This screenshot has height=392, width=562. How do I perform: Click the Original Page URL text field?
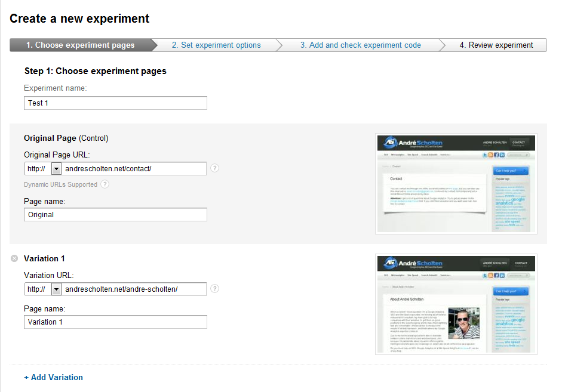click(134, 169)
